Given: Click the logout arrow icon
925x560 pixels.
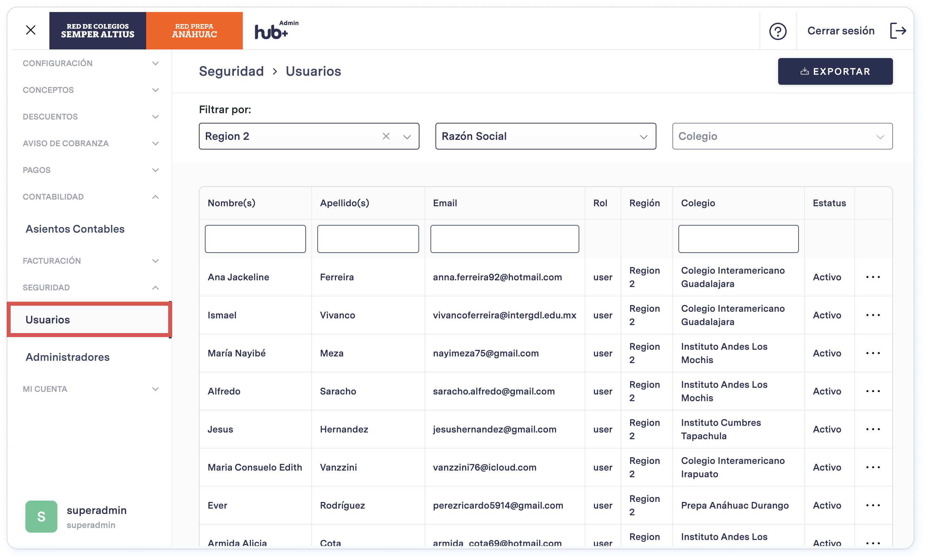Looking at the screenshot, I should pyautogui.click(x=898, y=30).
